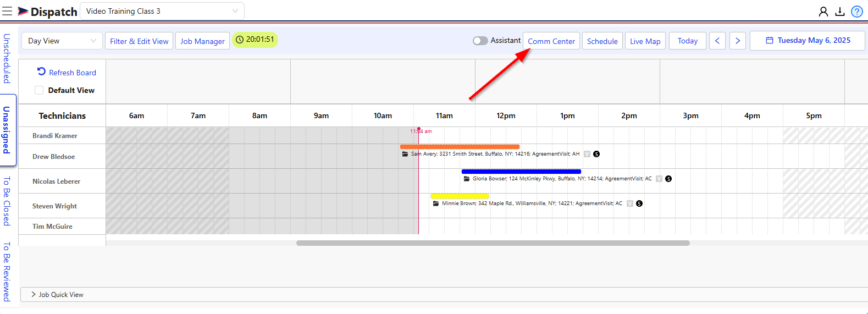Open Minnie Brown 342 Maple Rd job text

coord(532,203)
